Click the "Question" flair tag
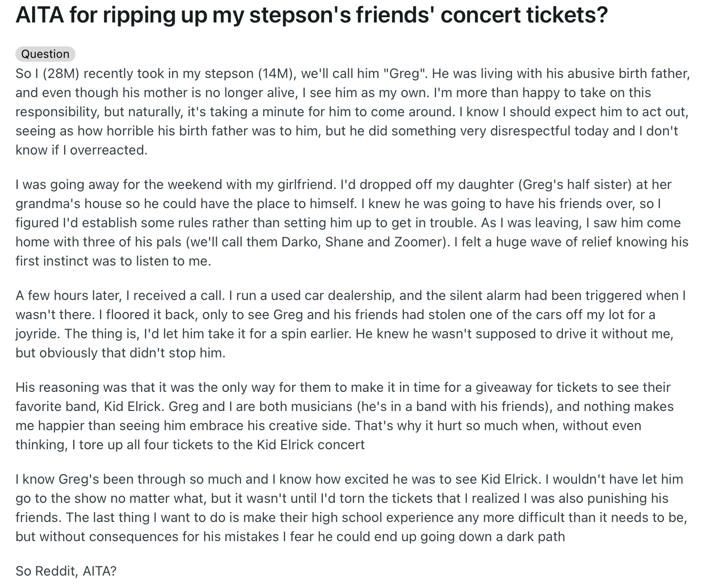The height and width of the screenshot is (588, 707). [x=45, y=54]
